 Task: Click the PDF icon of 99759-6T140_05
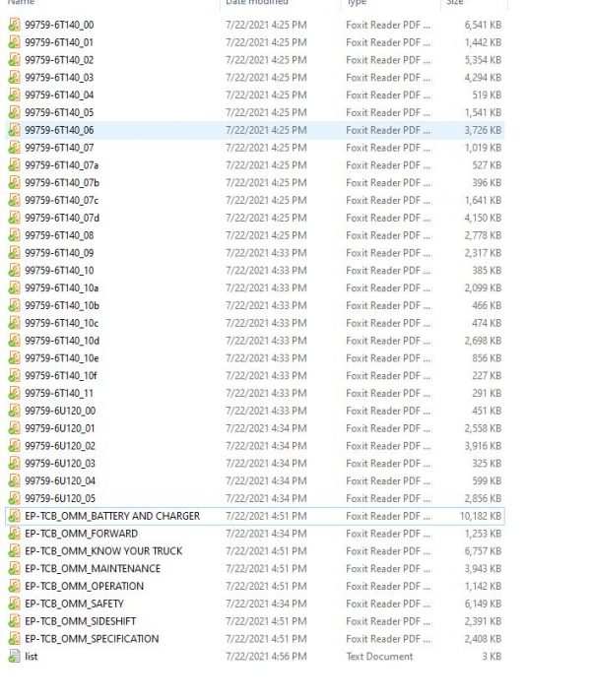(15, 112)
